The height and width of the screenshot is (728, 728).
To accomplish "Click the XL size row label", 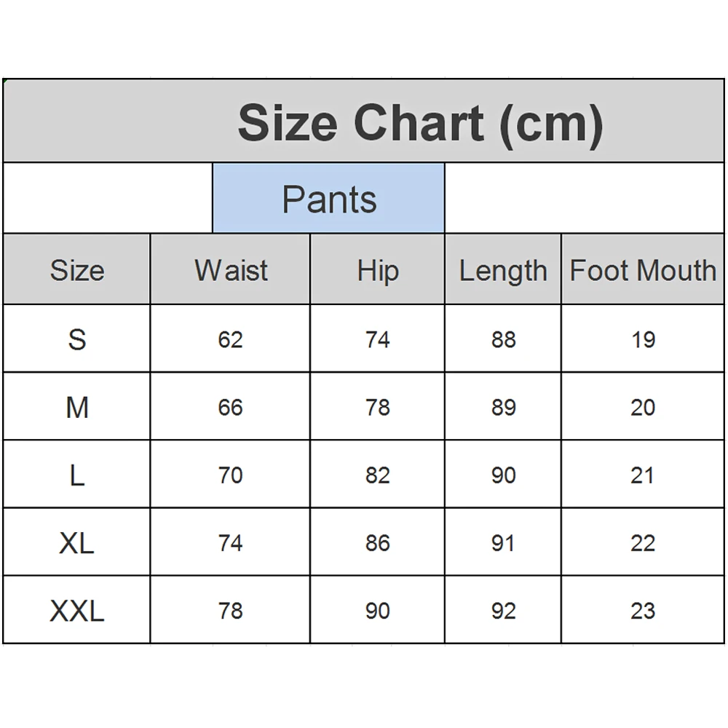I will point(77,543).
